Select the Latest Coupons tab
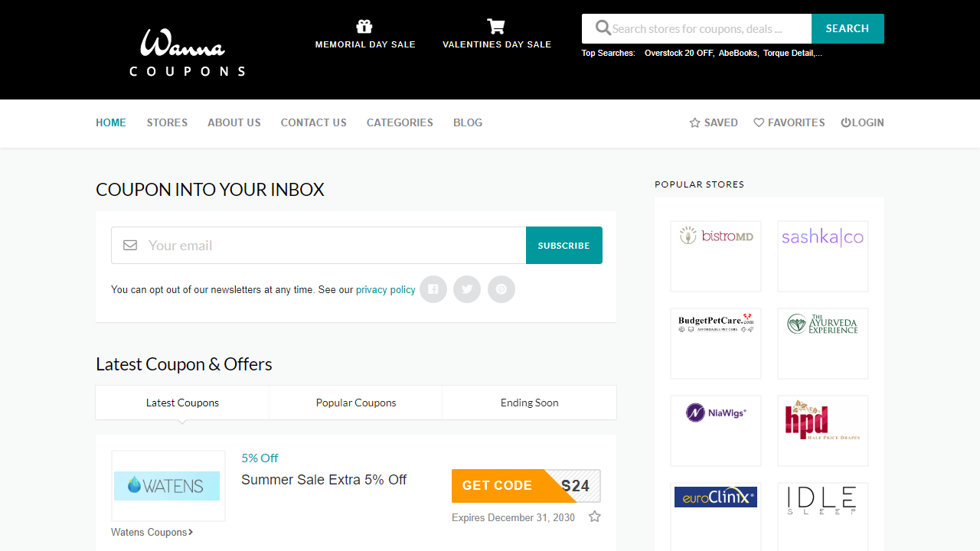 click(x=182, y=403)
